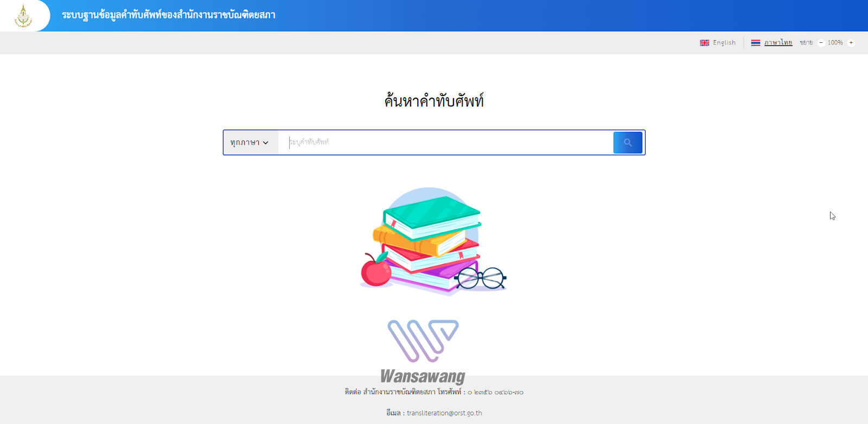Click the transliteration@orst.go.th email address
Image resolution: width=868 pixels, height=424 pixels.
tap(444, 413)
